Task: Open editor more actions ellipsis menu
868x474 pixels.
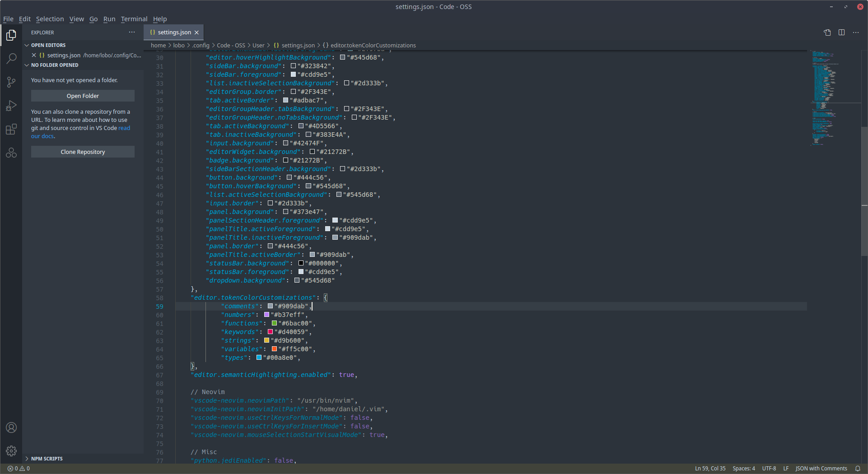Action: coord(856,33)
